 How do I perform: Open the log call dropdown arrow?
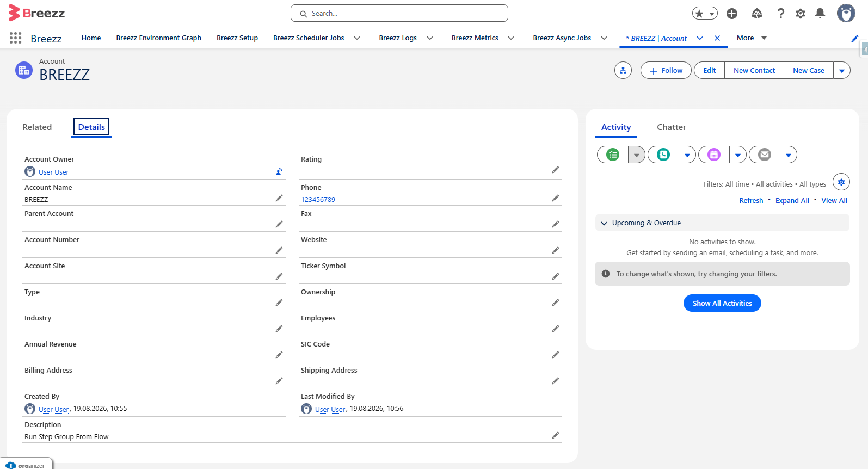(x=687, y=155)
